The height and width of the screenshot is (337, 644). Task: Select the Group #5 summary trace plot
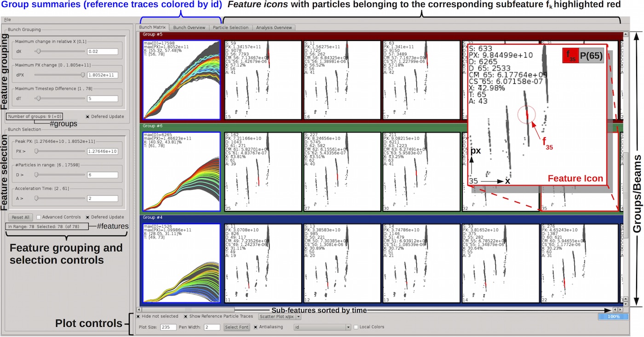coord(182,81)
